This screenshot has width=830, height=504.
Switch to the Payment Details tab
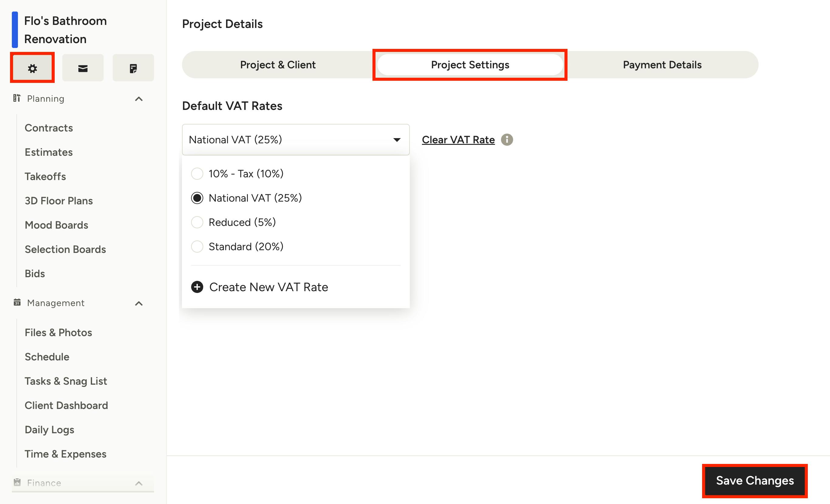[x=662, y=65]
